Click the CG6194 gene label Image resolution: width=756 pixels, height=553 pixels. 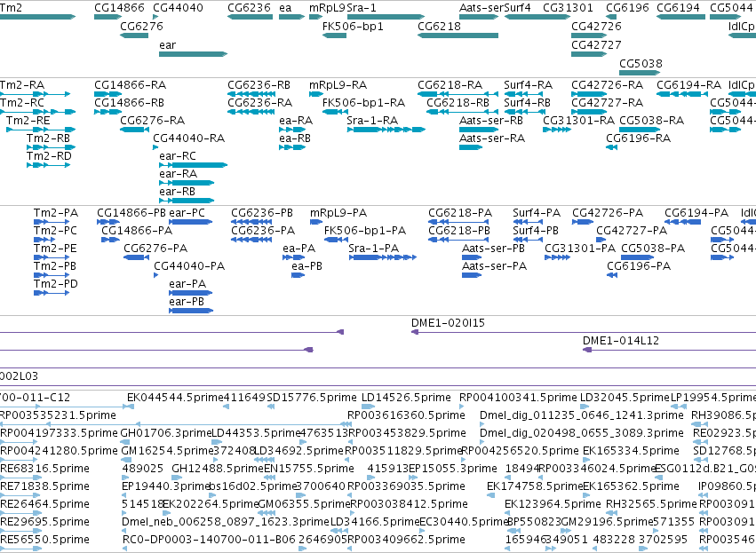click(x=679, y=8)
